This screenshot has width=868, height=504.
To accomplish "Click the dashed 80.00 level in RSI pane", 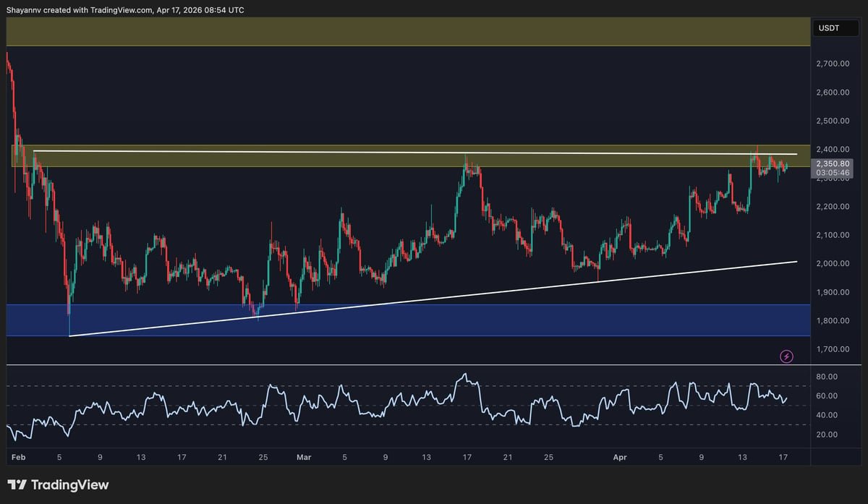I will [362, 375].
